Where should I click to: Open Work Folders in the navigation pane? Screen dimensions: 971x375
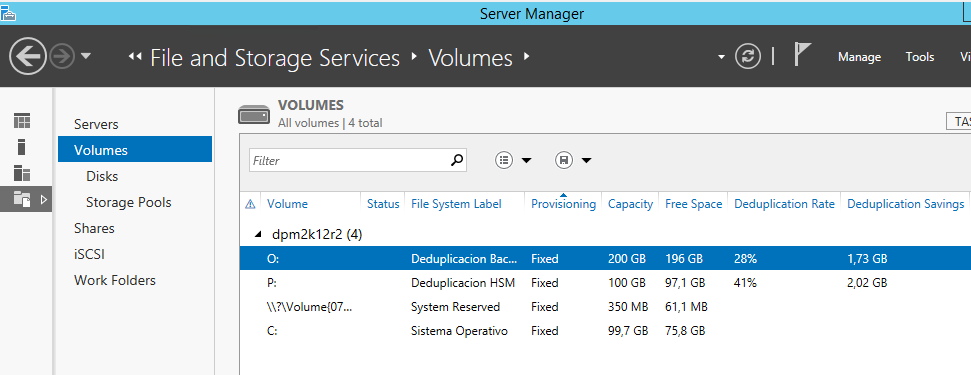pos(115,280)
